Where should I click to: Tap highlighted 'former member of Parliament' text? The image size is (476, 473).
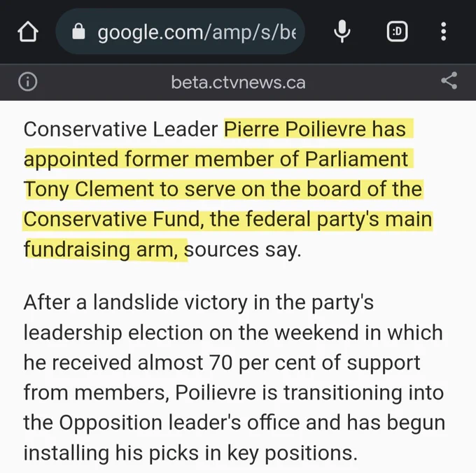pos(266,160)
